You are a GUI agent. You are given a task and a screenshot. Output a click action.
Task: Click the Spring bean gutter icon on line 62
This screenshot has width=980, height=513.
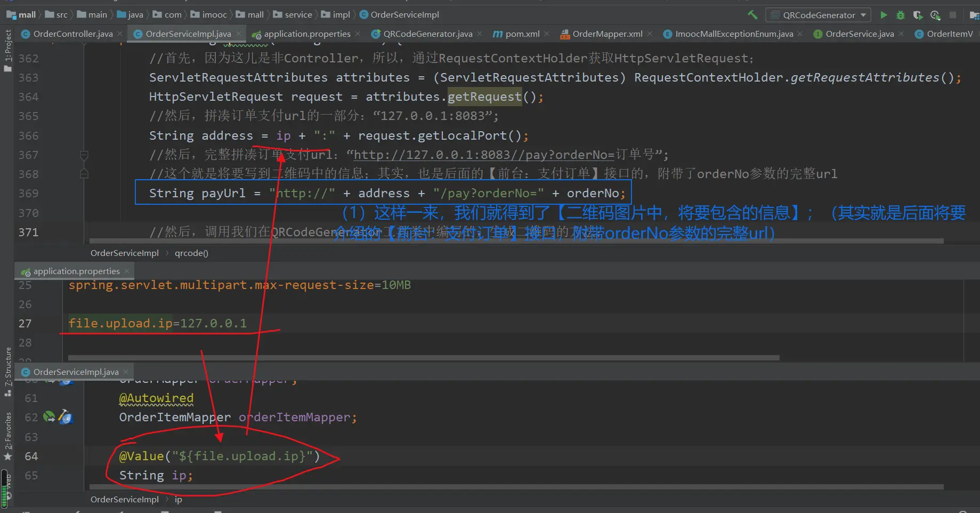[49, 417]
